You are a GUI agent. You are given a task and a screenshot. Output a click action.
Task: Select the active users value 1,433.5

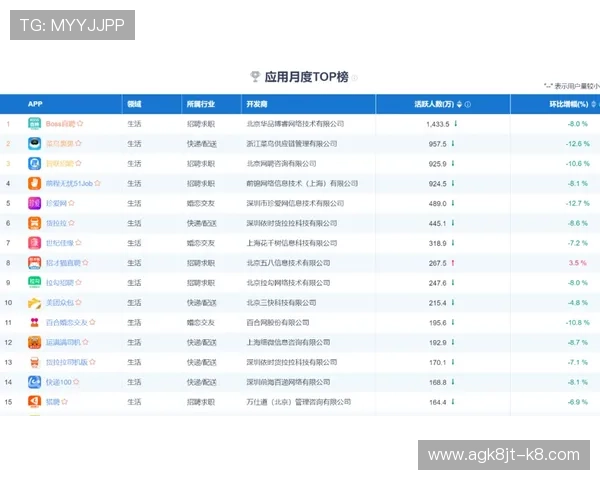(x=438, y=124)
